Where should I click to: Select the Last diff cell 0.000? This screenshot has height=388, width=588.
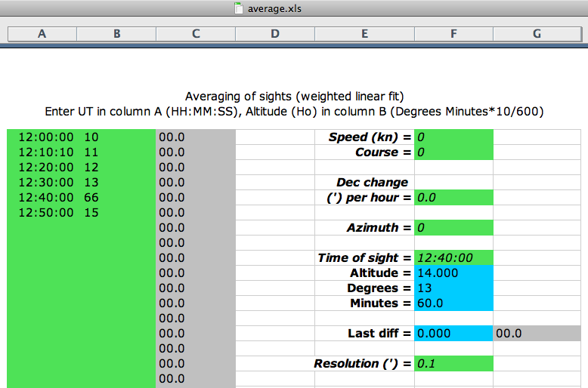pos(453,334)
